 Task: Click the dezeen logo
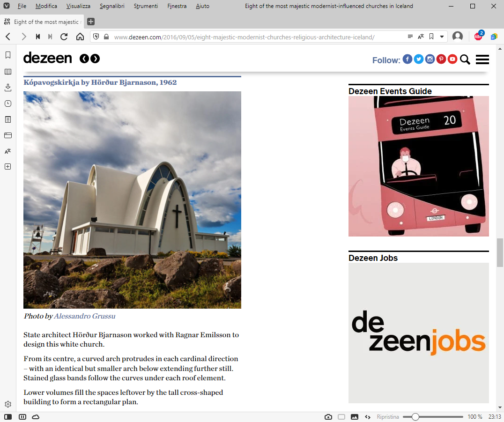tap(48, 58)
